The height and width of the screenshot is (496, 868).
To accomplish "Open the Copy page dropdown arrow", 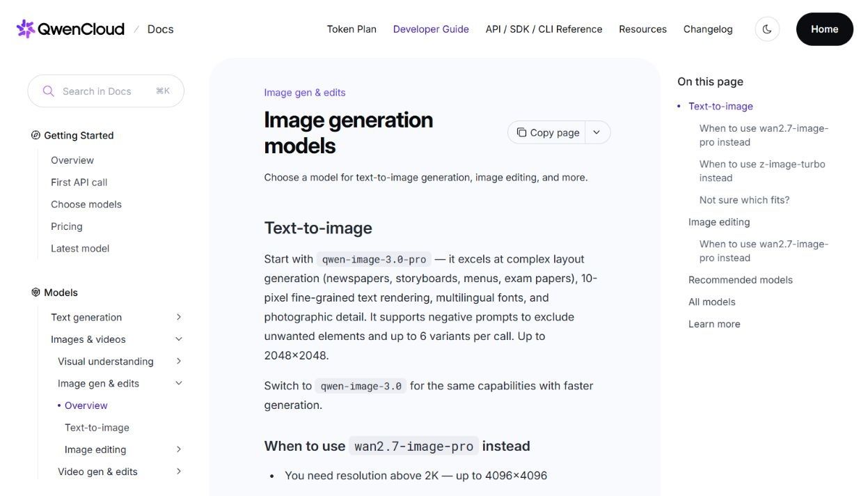I will 597,132.
